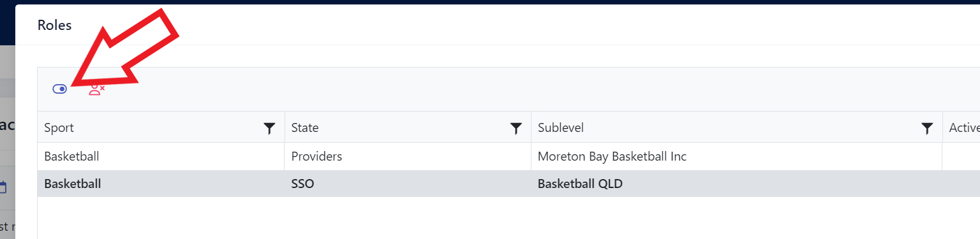Open the State column filter funnel
This screenshot has width=980, height=239.
pos(516,129)
